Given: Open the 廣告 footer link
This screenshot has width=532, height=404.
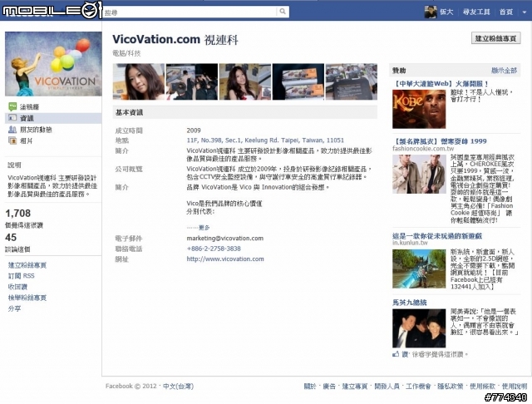Looking at the screenshot, I should pyautogui.click(x=329, y=386).
